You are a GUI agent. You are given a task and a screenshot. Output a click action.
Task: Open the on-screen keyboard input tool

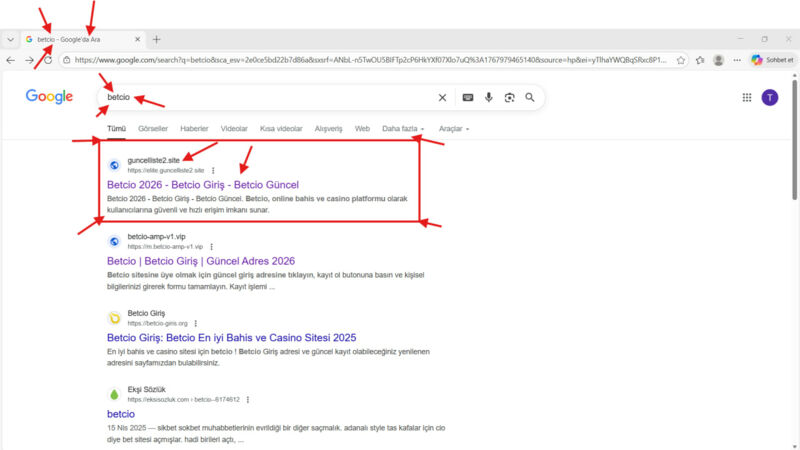click(467, 97)
